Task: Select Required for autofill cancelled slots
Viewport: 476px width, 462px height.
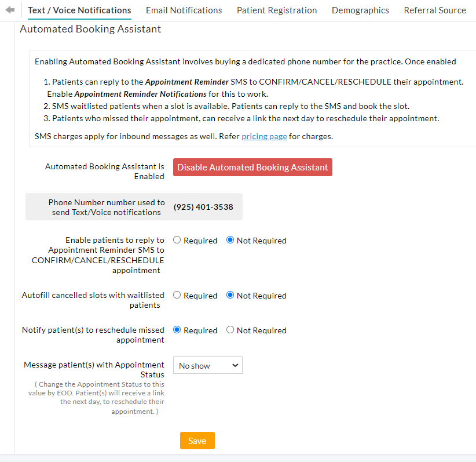Action: pos(177,294)
